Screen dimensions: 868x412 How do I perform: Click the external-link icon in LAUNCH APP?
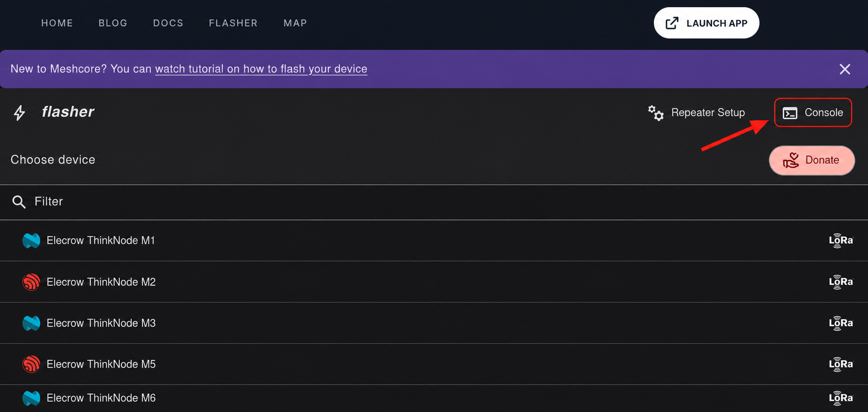(x=672, y=23)
